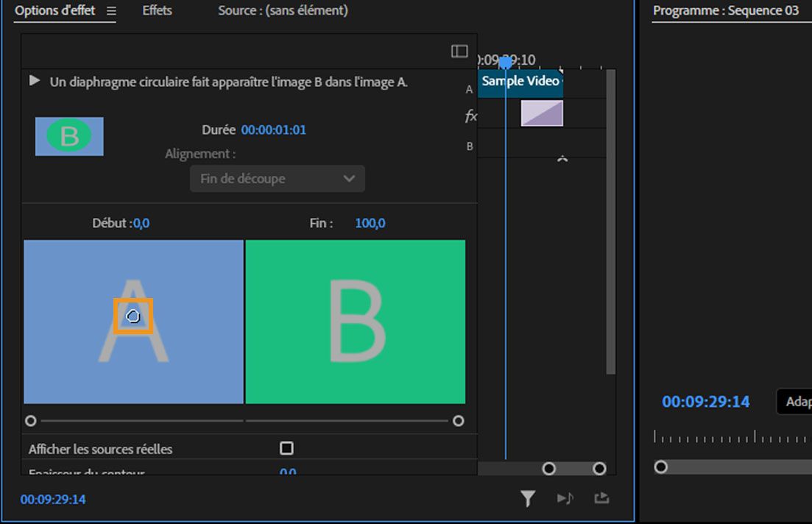
Task: Click the Fin value 100,0
Action: (370, 223)
